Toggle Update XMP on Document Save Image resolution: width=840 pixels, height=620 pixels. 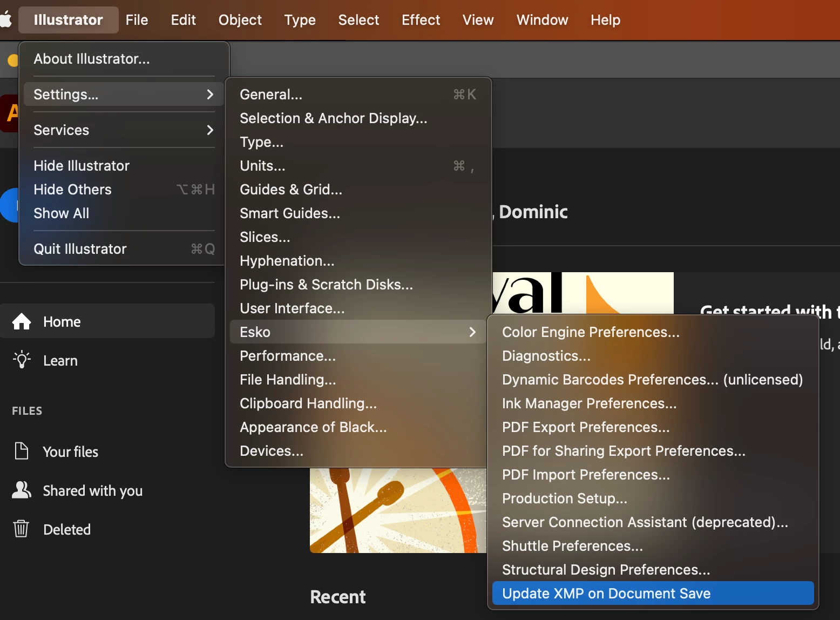click(653, 594)
